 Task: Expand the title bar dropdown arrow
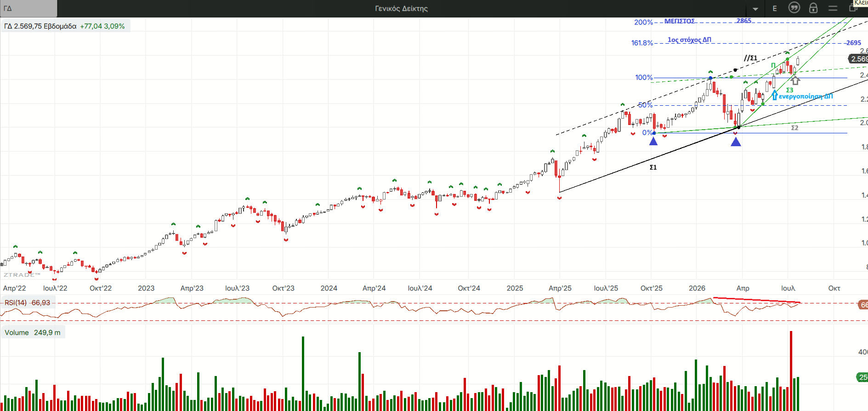point(755,9)
